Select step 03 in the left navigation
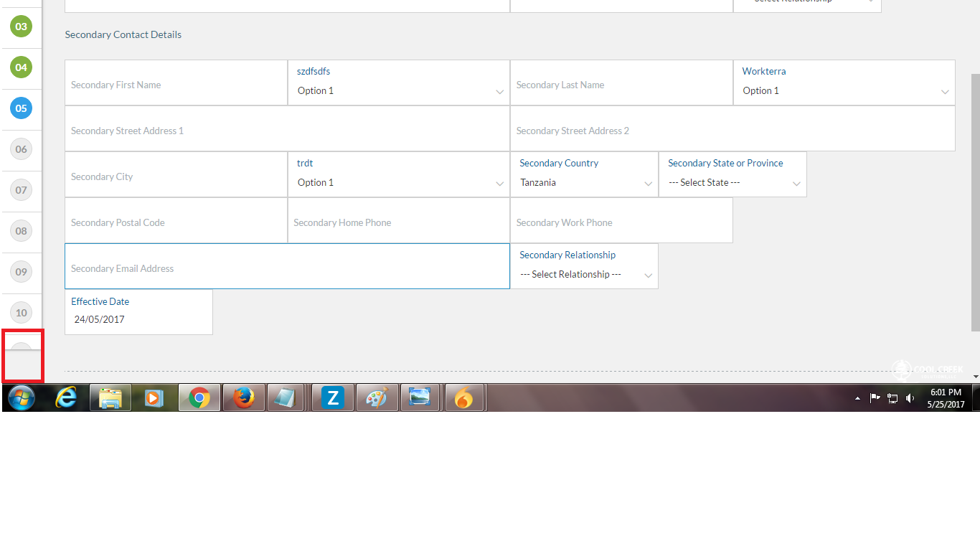The height and width of the screenshot is (551, 980). tap(21, 27)
